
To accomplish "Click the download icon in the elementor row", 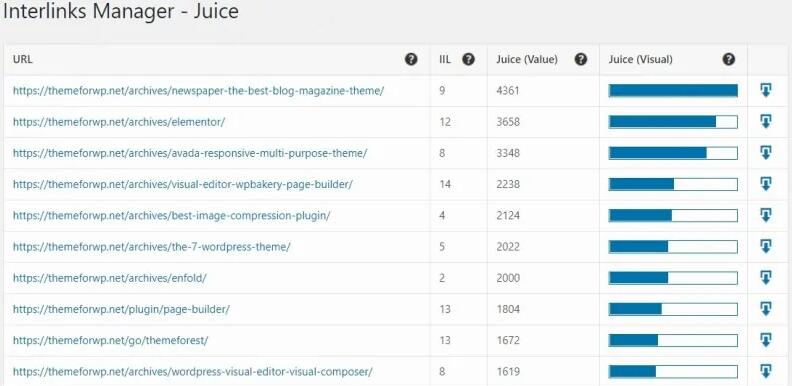I will (x=766, y=122).
